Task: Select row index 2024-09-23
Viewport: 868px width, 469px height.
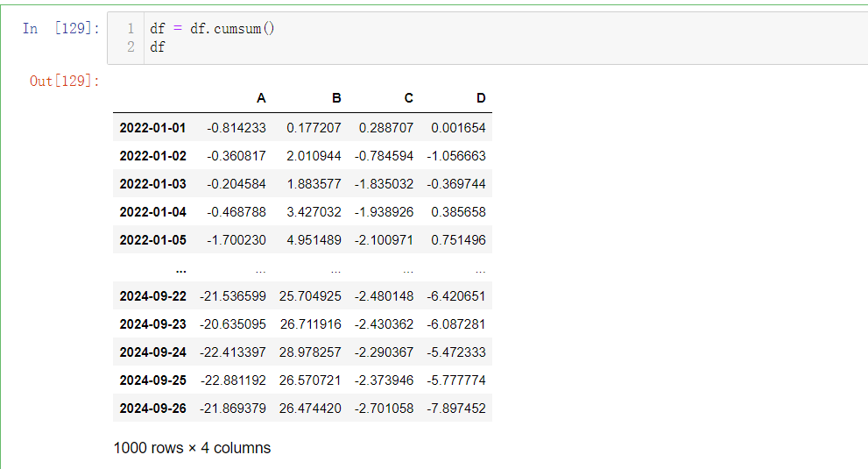Action: [x=152, y=324]
